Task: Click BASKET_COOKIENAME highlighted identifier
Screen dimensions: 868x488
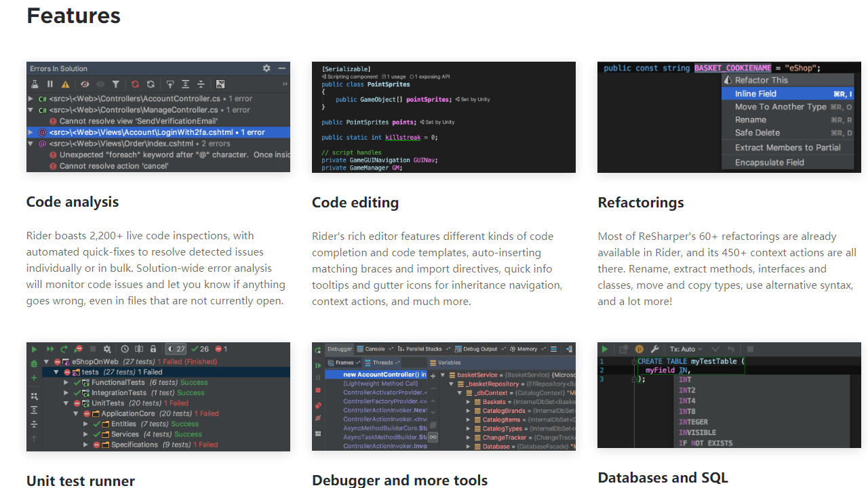Action: click(733, 68)
